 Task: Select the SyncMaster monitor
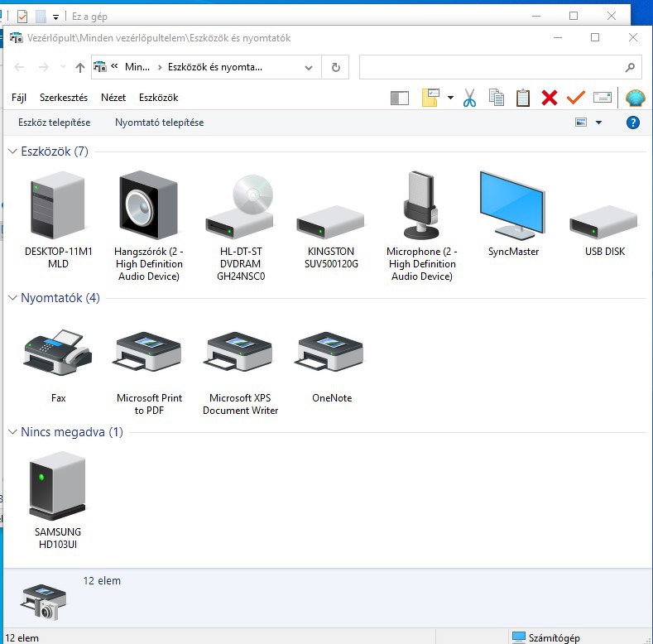pyautogui.click(x=513, y=214)
